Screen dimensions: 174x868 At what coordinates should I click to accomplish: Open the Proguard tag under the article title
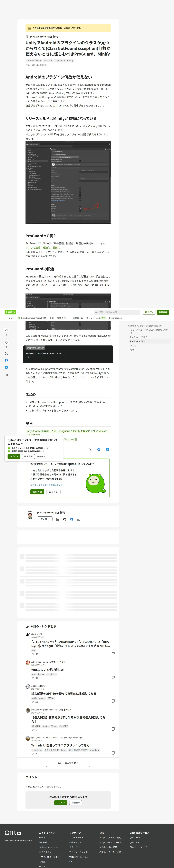click(x=48, y=61)
